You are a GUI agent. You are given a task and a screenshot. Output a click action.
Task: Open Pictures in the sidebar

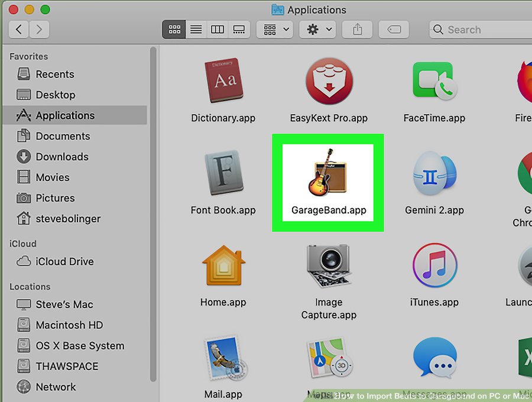point(74,198)
